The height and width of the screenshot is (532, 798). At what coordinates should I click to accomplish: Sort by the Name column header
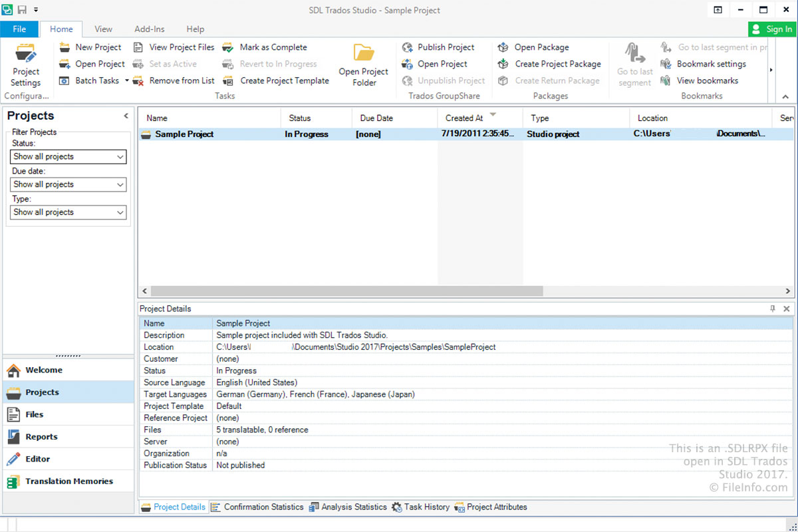tap(209, 118)
